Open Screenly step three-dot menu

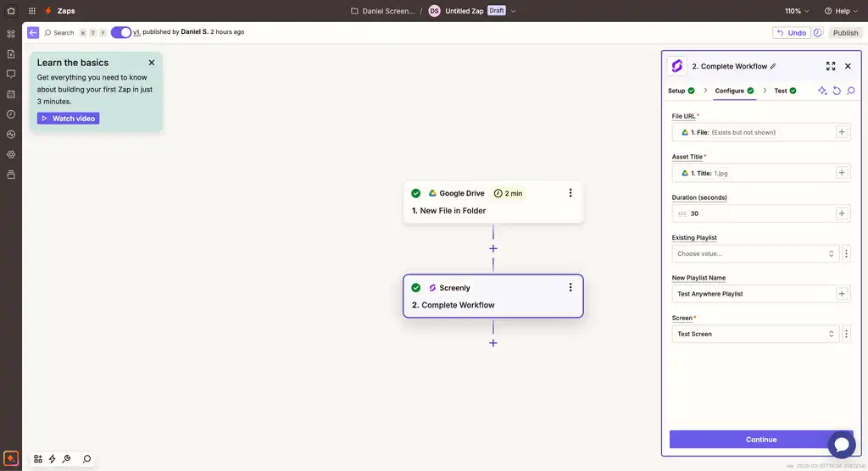(570, 288)
